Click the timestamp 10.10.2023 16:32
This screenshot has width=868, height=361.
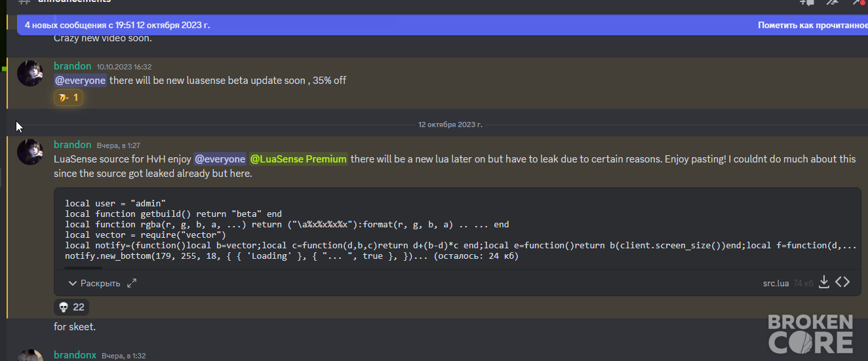[x=124, y=67]
